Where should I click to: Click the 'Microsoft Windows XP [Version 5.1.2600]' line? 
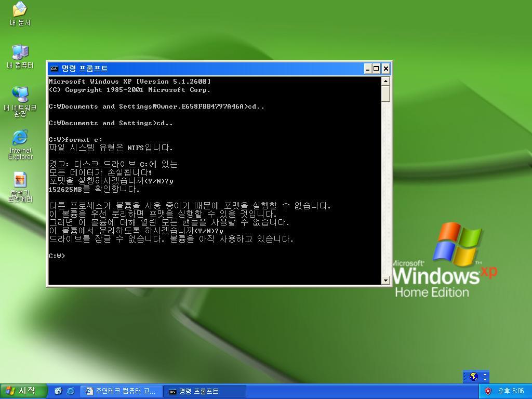coord(129,82)
